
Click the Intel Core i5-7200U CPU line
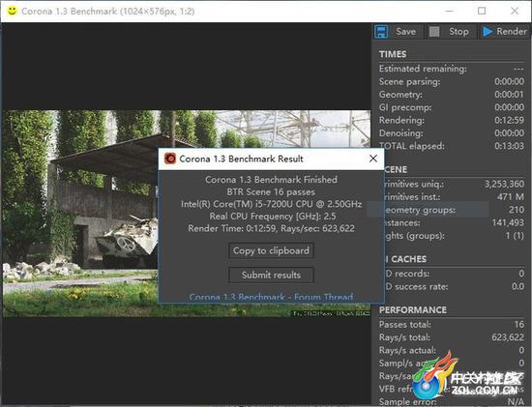point(271,204)
